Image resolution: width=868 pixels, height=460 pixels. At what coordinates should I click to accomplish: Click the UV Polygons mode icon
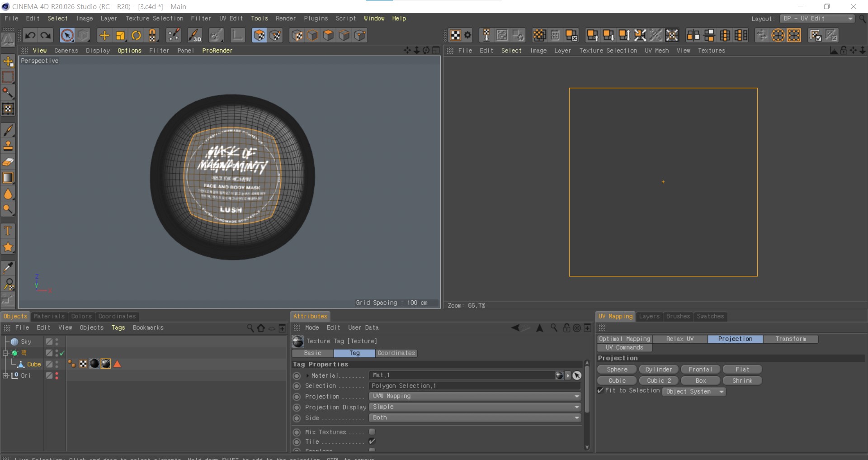(x=259, y=35)
